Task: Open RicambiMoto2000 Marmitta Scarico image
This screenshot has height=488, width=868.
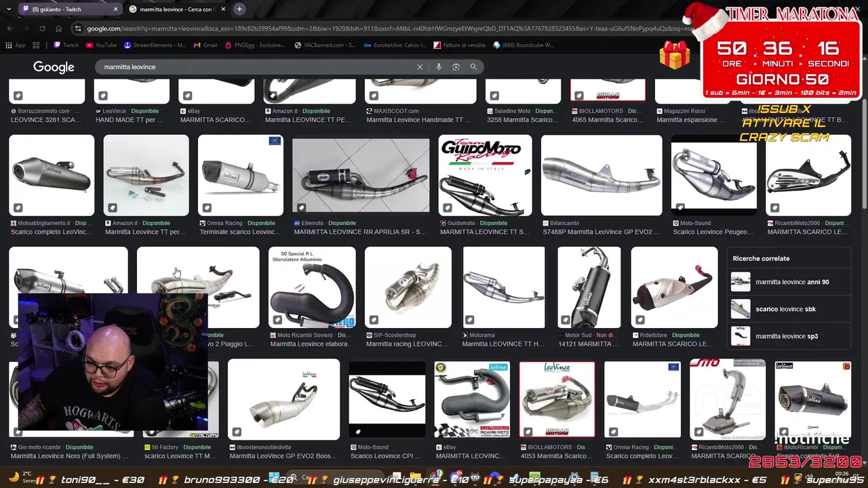Action: (x=808, y=176)
